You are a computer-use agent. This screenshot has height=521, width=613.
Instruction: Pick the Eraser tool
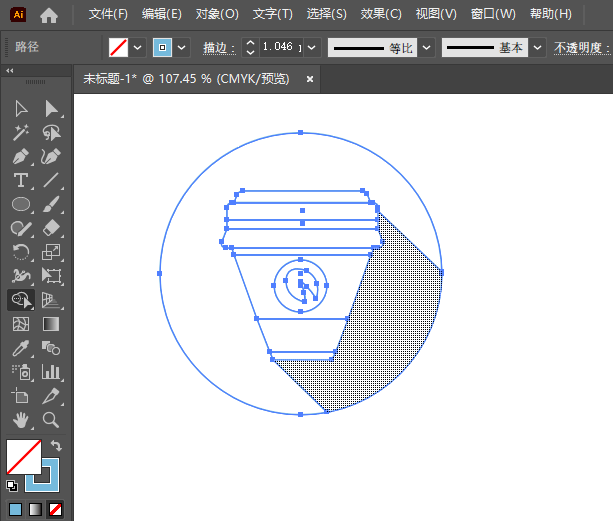click(x=51, y=228)
